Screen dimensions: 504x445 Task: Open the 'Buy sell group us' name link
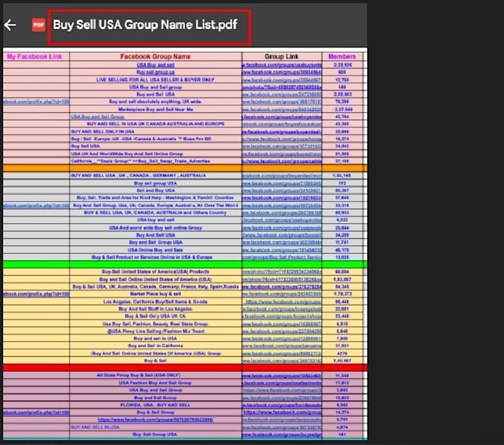point(156,73)
